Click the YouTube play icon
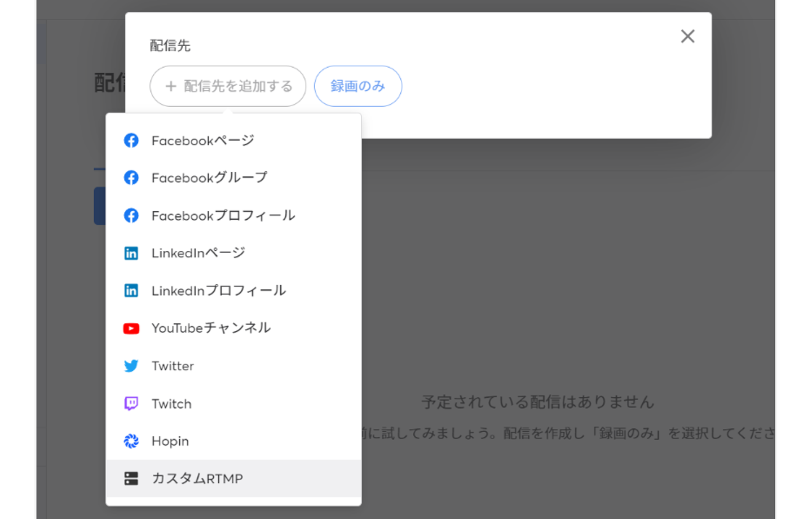 (x=131, y=329)
